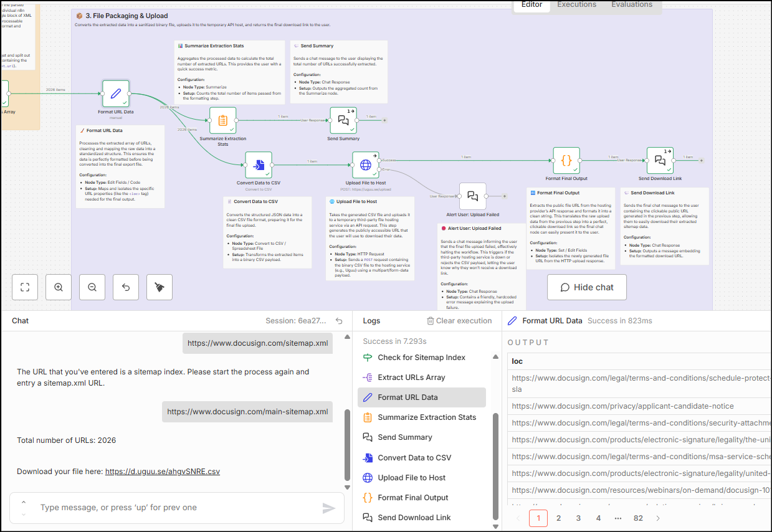Go to output page 4
This screenshot has width=772, height=532.
(x=598, y=518)
